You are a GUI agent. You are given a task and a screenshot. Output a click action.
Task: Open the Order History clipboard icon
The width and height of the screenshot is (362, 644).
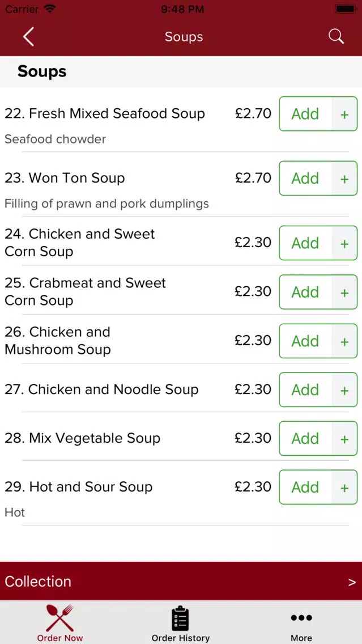point(180,618)
